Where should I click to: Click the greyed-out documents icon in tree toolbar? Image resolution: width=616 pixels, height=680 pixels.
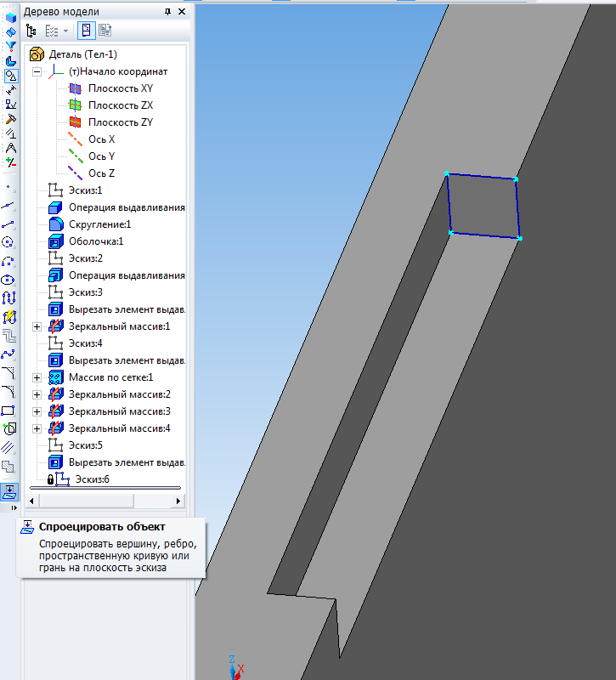[105, 31]
